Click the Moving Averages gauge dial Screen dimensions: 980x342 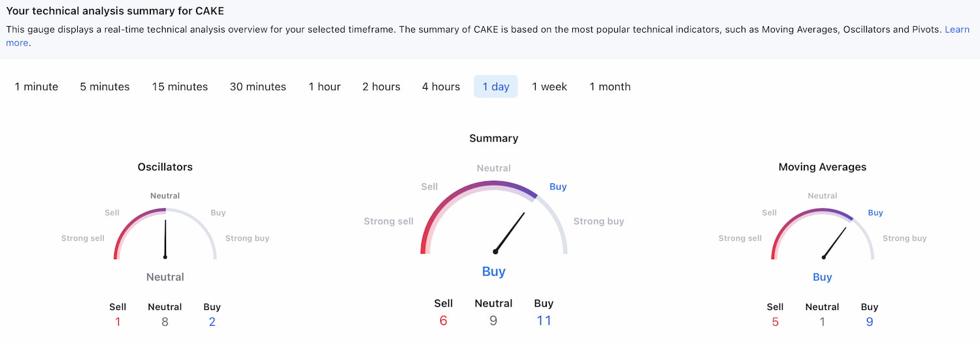point(823,234)
